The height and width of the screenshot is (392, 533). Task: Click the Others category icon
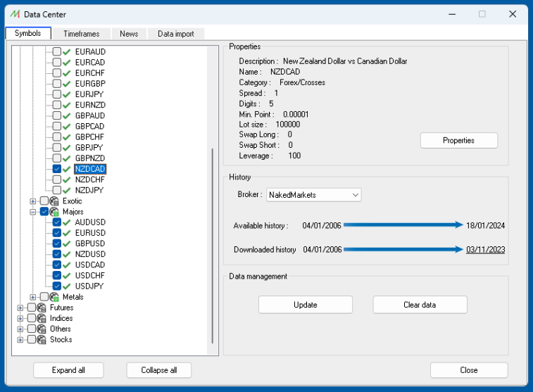(x=42, y=329)
